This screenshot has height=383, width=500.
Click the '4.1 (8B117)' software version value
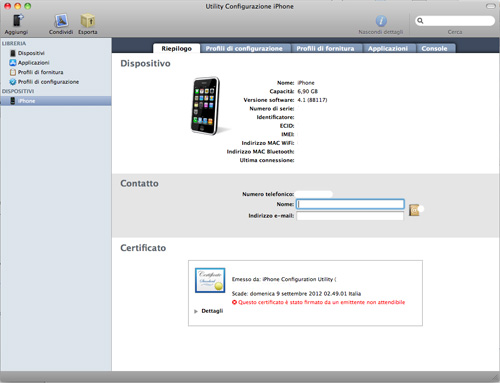(x=312, y=100)
